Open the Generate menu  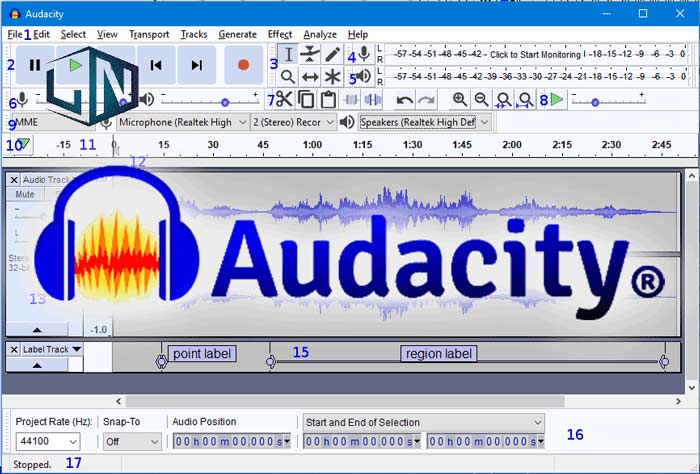click(237, 34)
